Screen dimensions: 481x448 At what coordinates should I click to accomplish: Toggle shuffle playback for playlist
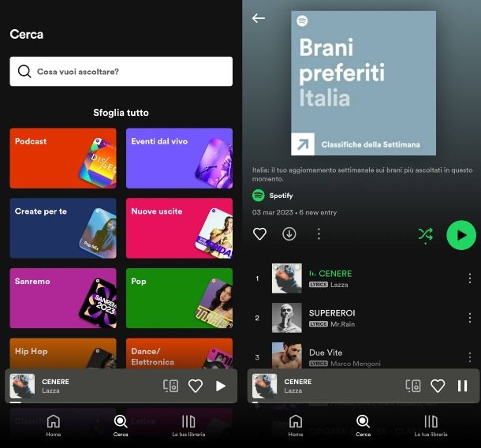(426, 235)
